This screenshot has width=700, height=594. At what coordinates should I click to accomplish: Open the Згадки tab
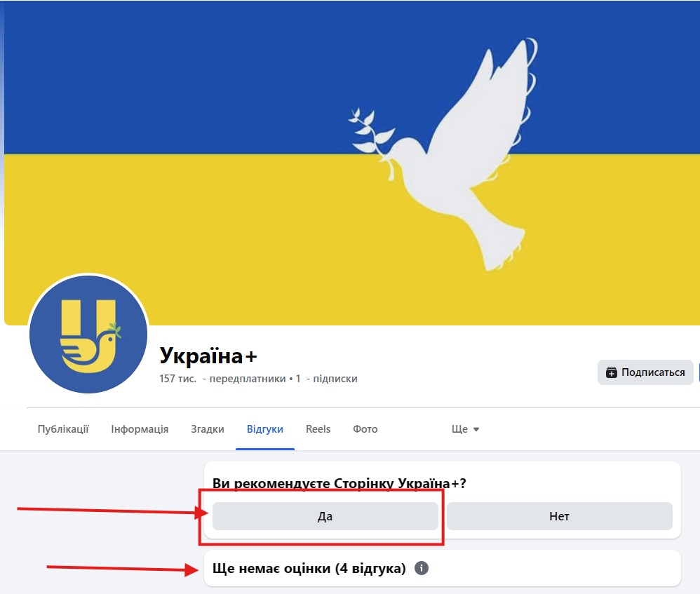208,429
